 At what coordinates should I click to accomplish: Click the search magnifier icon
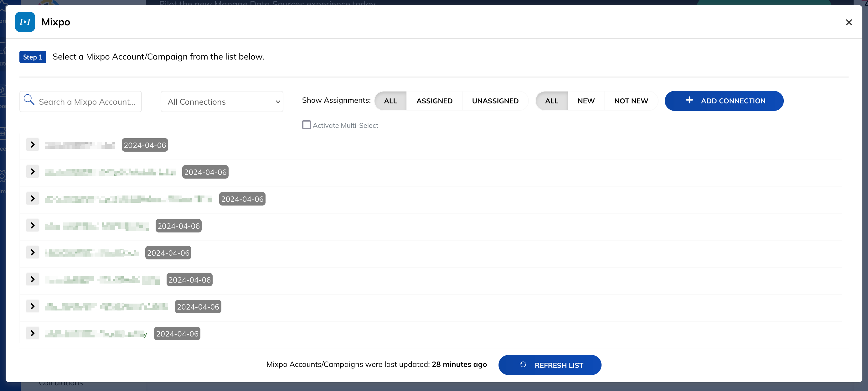29,100
